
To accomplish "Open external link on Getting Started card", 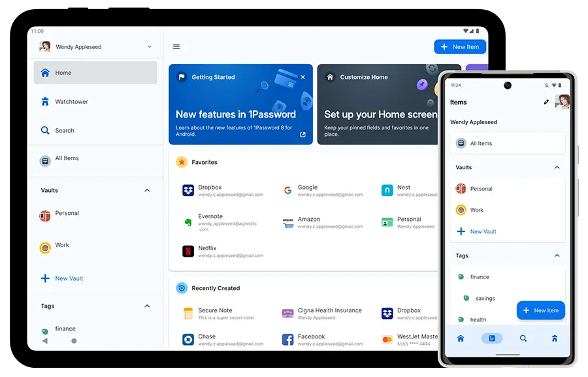I will (302, 135).
